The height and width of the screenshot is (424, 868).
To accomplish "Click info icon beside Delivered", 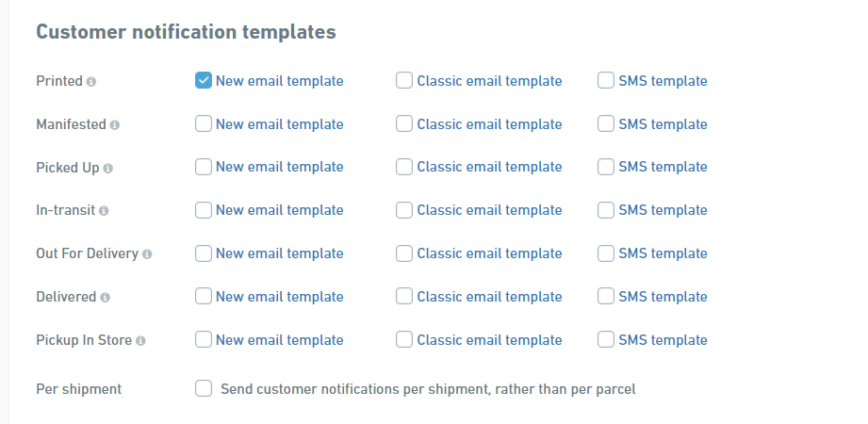I will click(105, 298).
